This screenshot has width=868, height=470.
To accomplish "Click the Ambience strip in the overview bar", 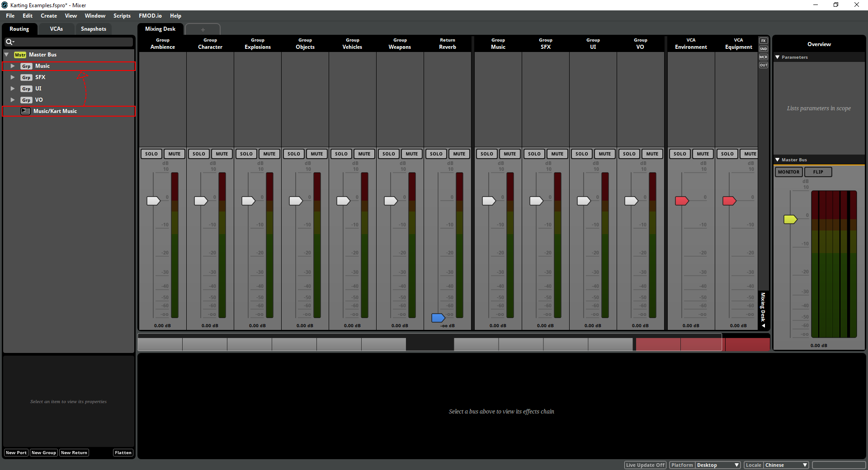I will click(x=160, y=344).
